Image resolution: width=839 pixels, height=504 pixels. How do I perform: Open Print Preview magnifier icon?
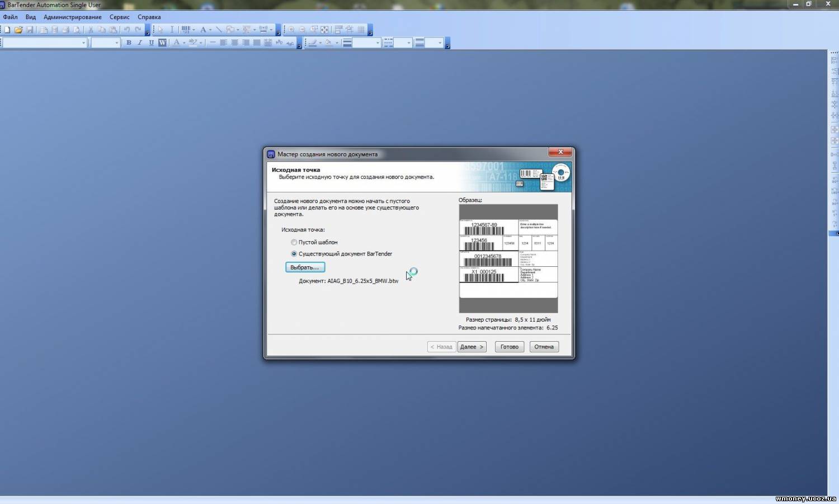tap(77, 30)
